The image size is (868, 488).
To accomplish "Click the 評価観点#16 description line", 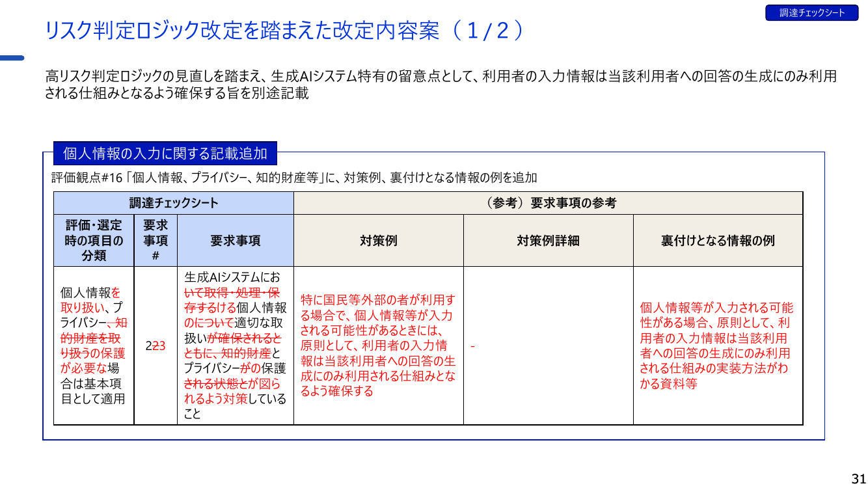I will (294, 178).
